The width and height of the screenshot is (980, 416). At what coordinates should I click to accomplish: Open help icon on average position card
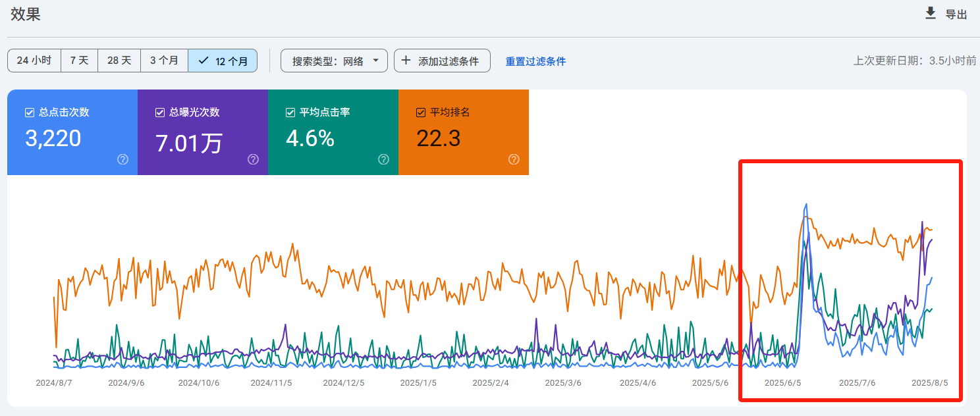(514, 159)
